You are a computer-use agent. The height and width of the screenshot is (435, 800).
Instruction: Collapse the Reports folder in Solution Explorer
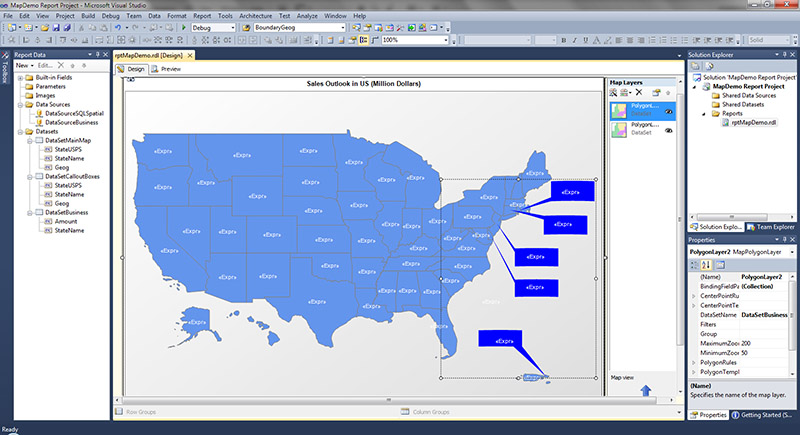point(704,114)
